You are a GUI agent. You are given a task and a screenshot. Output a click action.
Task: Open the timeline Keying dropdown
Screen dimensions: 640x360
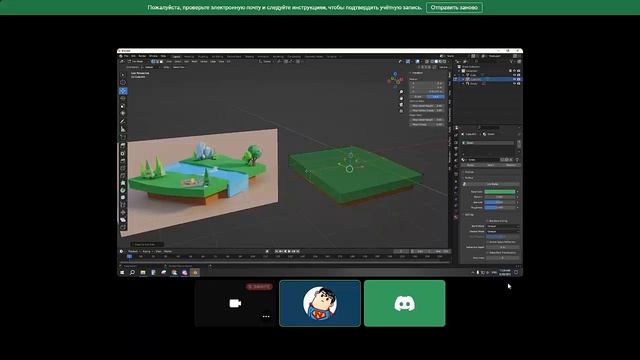(x=147, y=251)
